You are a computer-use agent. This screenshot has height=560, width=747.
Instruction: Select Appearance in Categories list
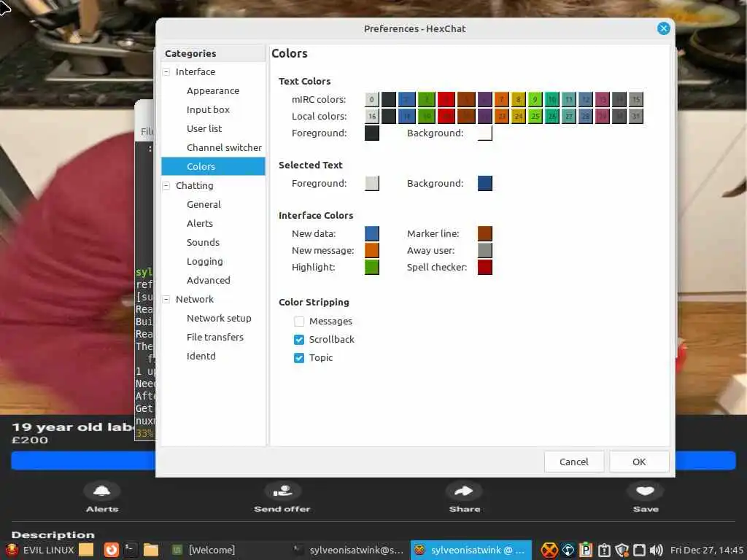tap(213, 91)
